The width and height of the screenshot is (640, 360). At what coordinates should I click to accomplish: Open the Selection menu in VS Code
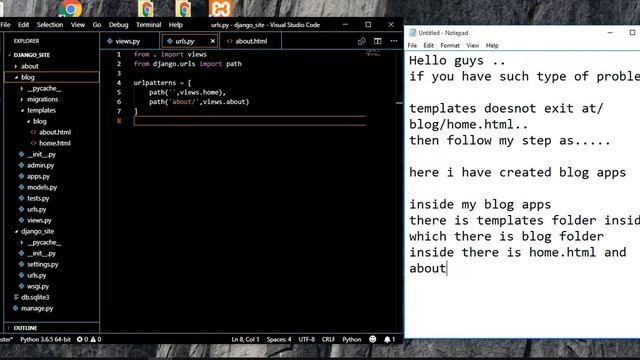[x=50, y=24]
